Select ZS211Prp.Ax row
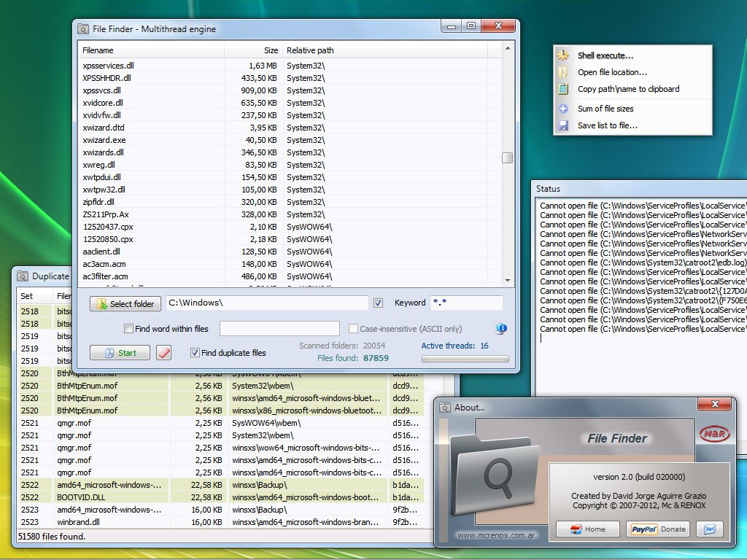 tap(290, 214)
